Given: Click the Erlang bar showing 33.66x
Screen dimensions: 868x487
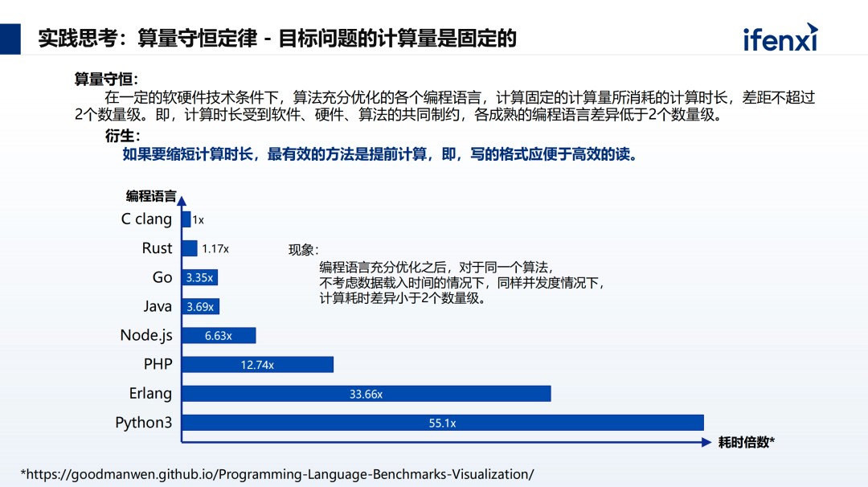Looking at the screenshot, I should click(x=366, y=394).
